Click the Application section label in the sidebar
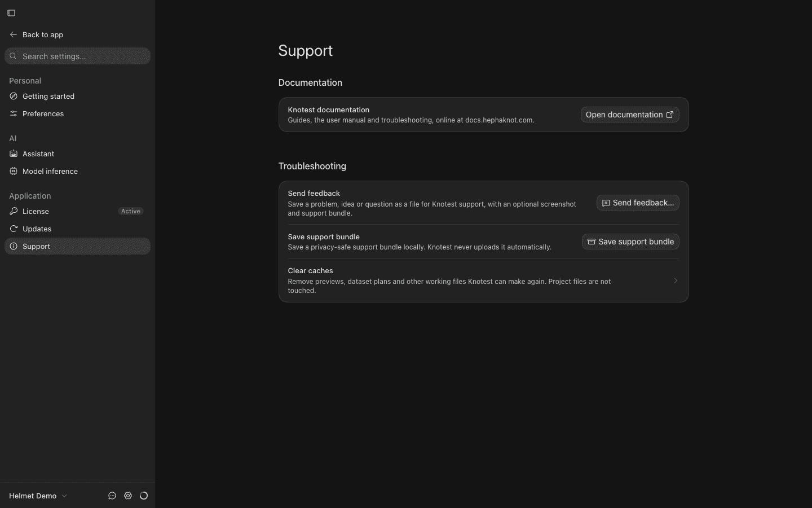The width and height of the screenshot is (812, 508). [x=30, y=196]
